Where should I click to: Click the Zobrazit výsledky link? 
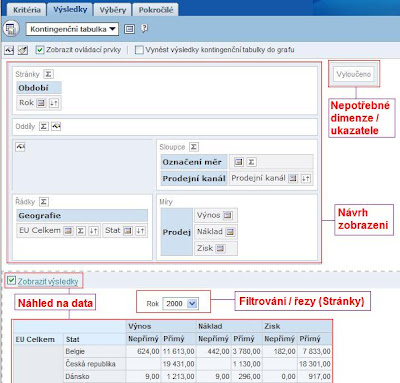click(x=48, y=282)
